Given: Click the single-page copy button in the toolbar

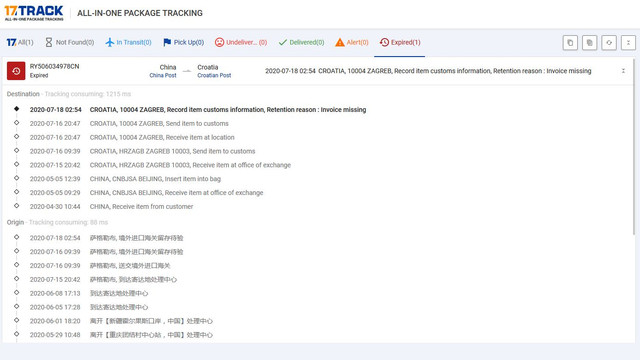Looking at the screenshot, I should (x=570, y=42).
